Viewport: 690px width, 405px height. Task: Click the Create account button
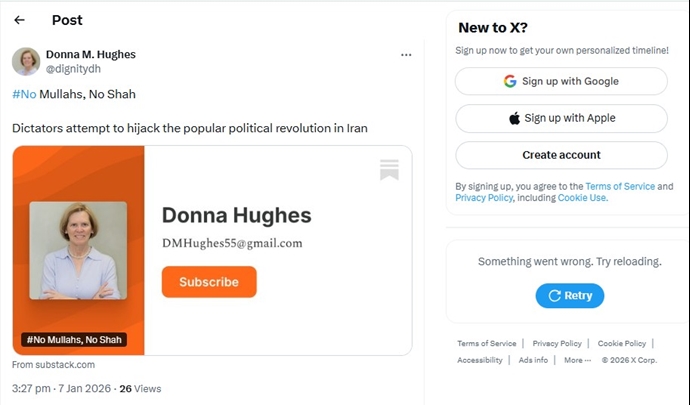[x=561, y=155]
